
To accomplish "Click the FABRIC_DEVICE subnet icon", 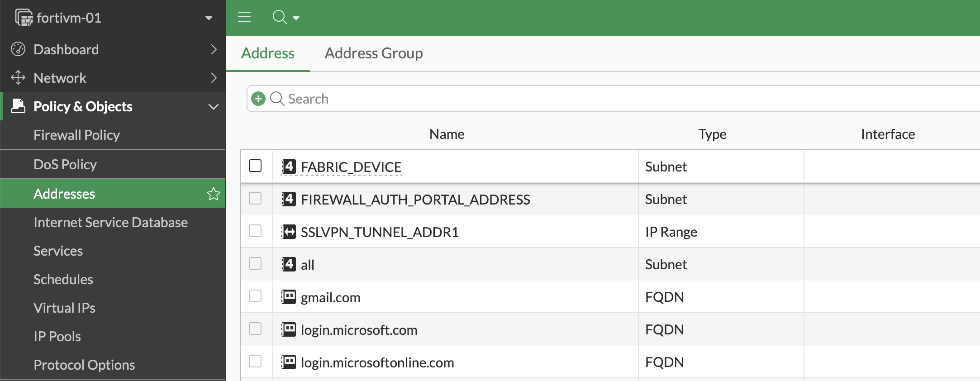I will tap(289, 167).
